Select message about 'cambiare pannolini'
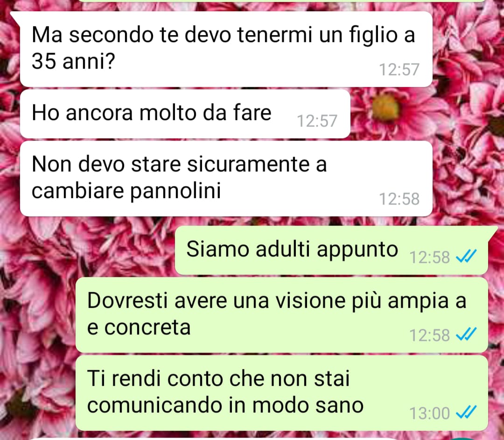Screen dimensions: 504x440 226,178
